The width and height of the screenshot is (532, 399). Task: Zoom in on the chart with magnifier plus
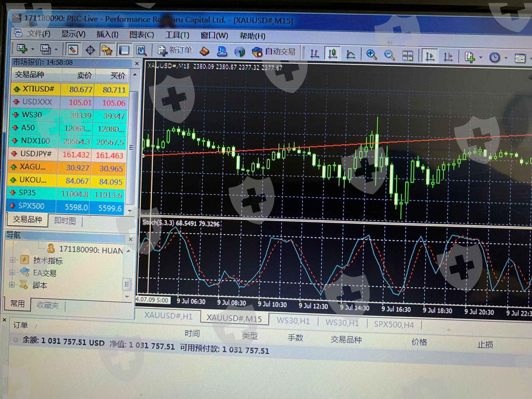[371, 54]
